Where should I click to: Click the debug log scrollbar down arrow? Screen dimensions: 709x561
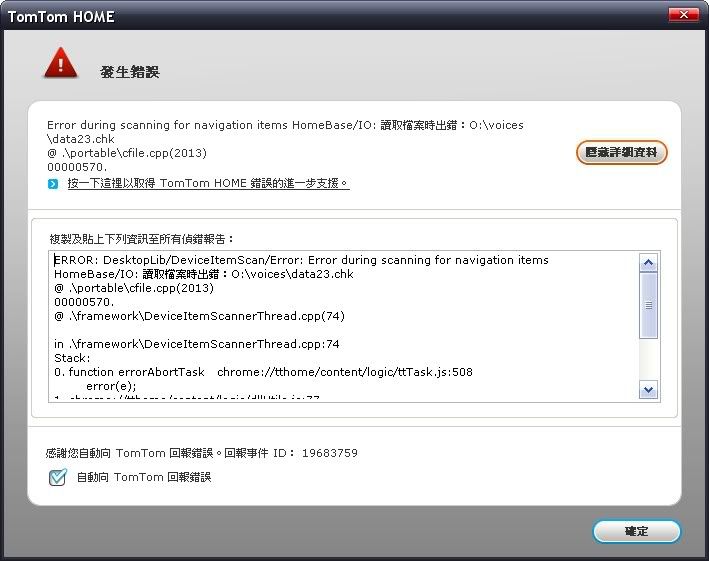click(x=648, y=390)
